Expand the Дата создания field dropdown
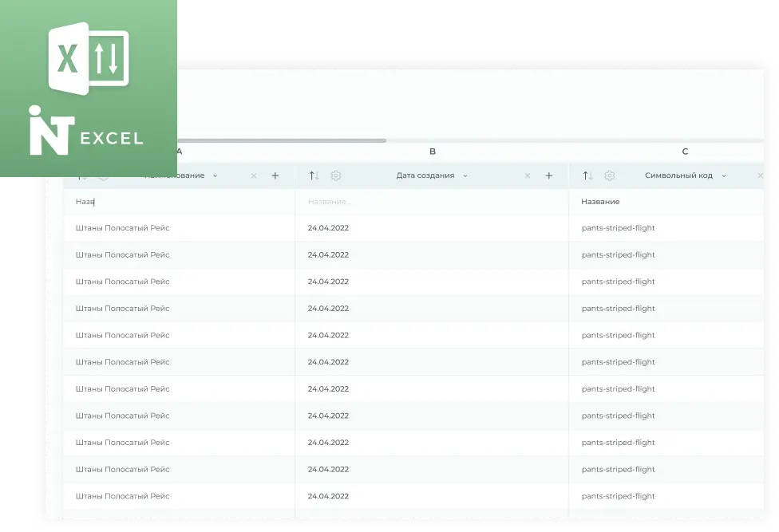779x532 pixels. click(465, 175)
